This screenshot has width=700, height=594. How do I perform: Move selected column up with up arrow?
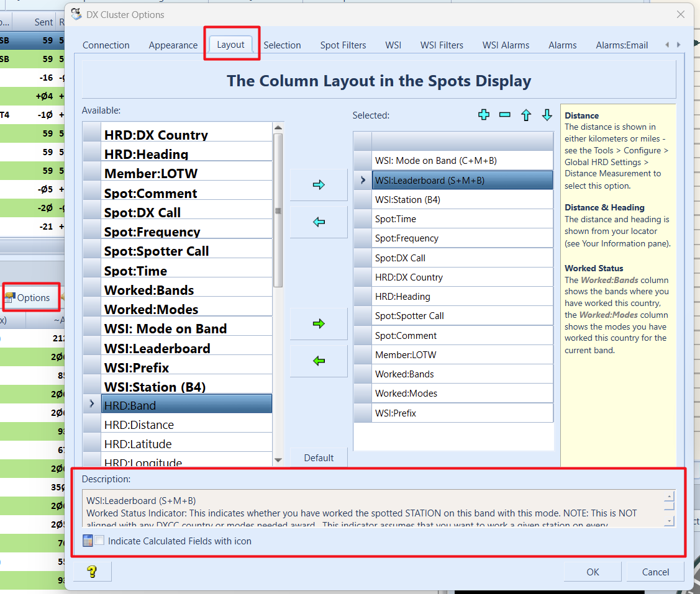pos(526,115)
